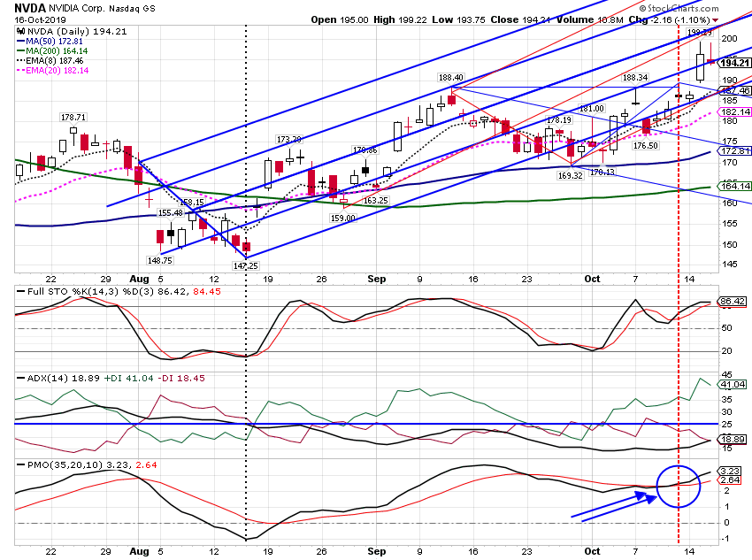Select the 3.23 PMO axis tag

tap(730, 472)
